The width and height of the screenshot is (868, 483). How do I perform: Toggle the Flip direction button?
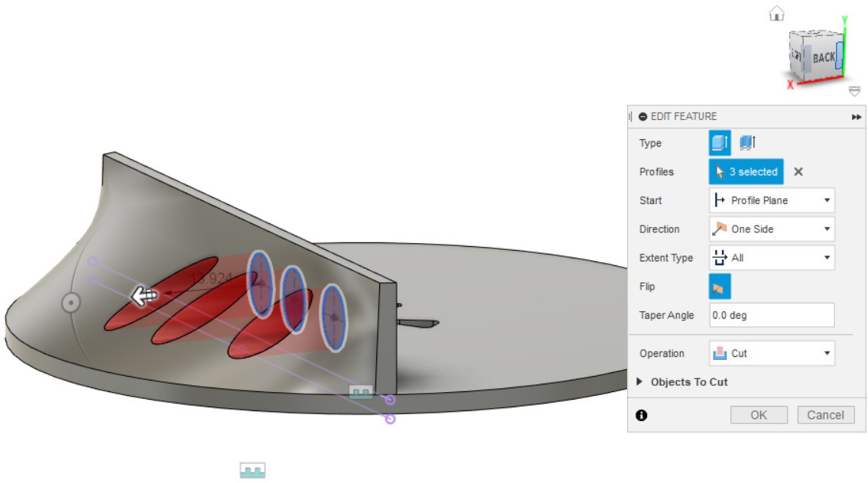pyautogui.click(x=720, y=287)
